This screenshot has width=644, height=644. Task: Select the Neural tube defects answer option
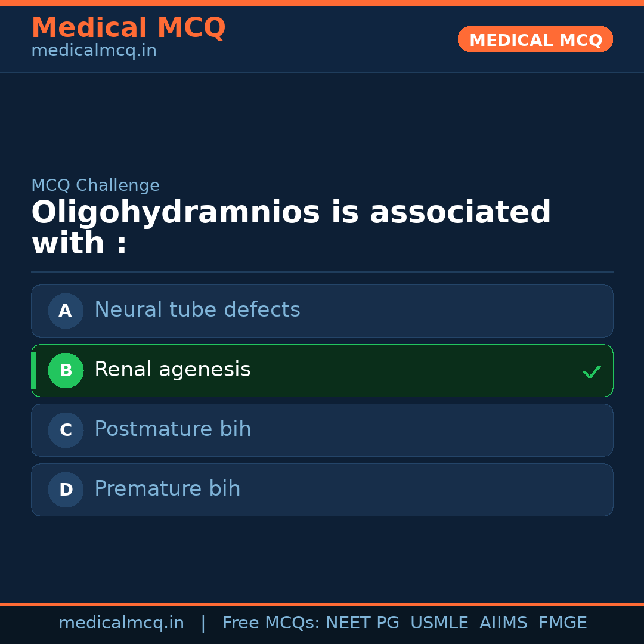(x=322, y=311)
